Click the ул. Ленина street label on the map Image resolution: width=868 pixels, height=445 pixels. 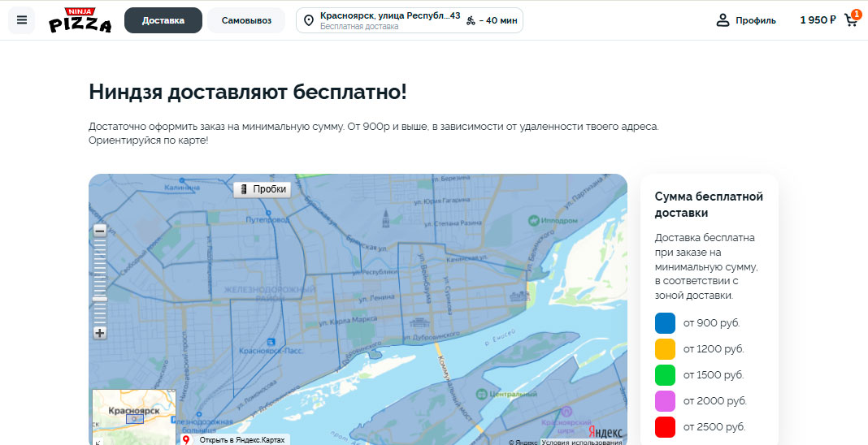tap(378, 299)
